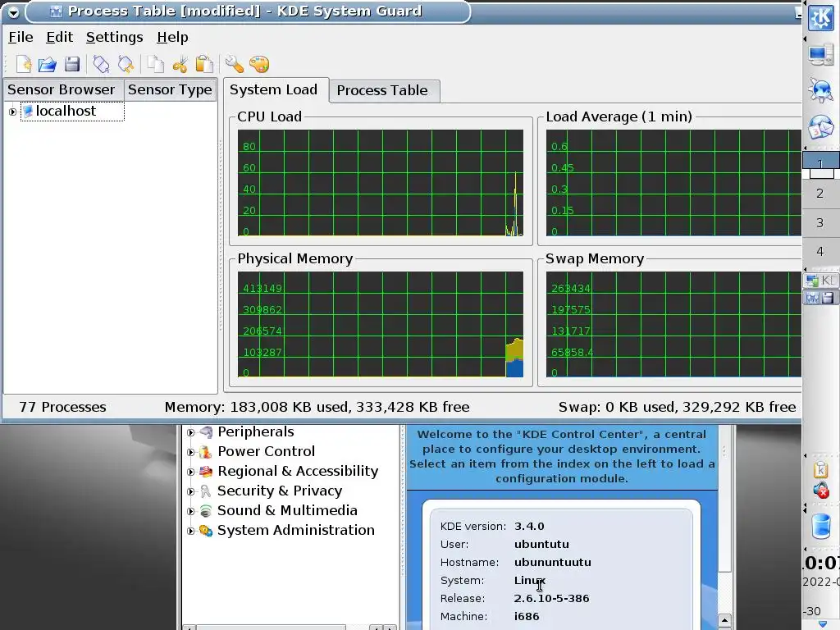Click the Load Average graph
840x630 pixels.
(673, 183)
